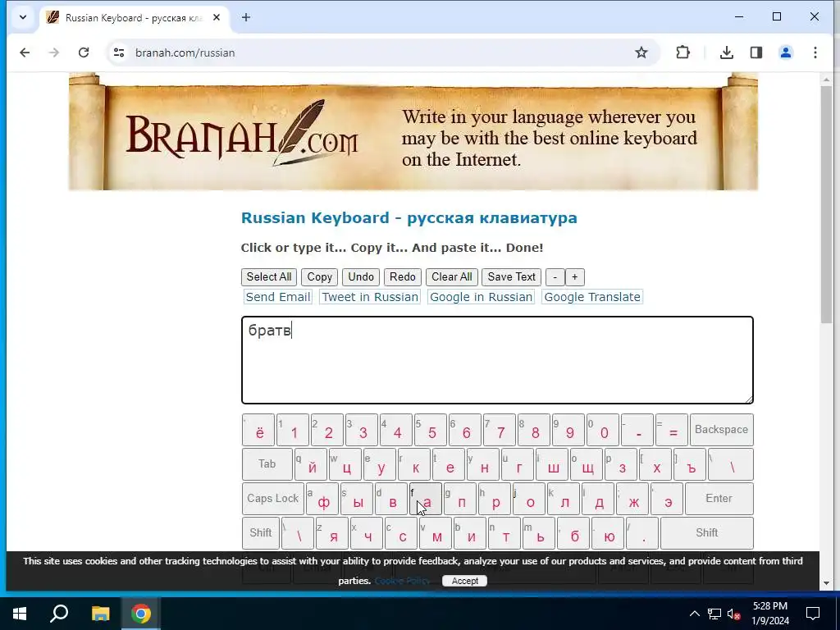Open the Chrome downloads icon
This screenshot has height=630, width=840.
pyautogui.click(x=727, y=52)
